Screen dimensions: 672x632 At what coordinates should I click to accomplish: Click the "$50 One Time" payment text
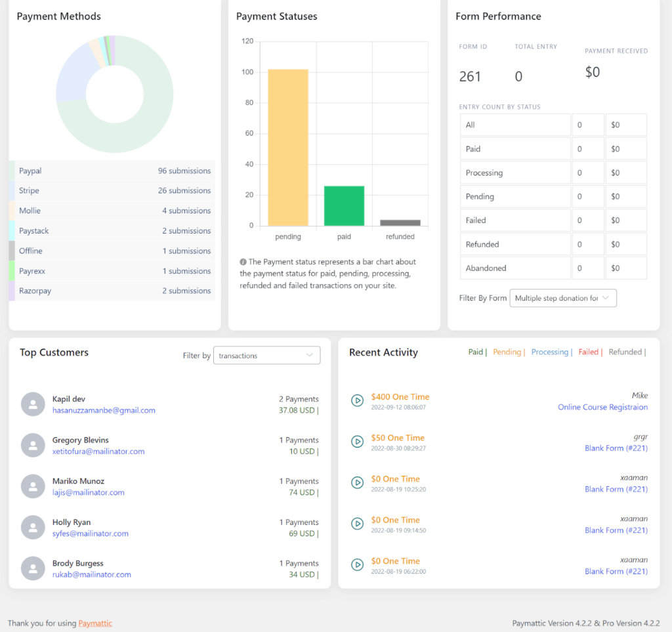point(398,438)
